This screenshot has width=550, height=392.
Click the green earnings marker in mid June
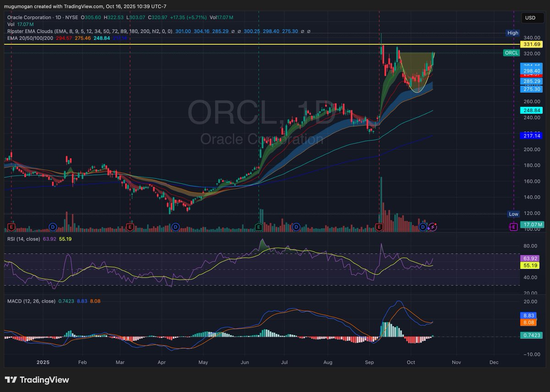click(x=259, y=227)
